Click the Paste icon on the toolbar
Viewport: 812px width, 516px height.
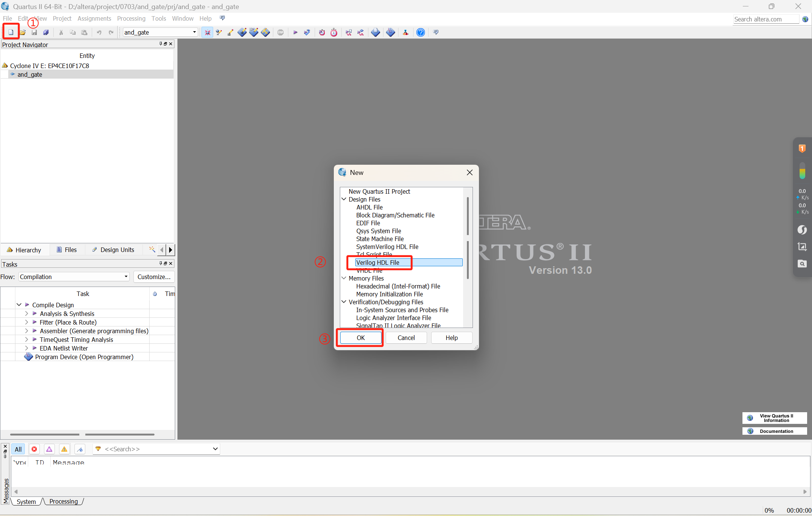(84, 32)
